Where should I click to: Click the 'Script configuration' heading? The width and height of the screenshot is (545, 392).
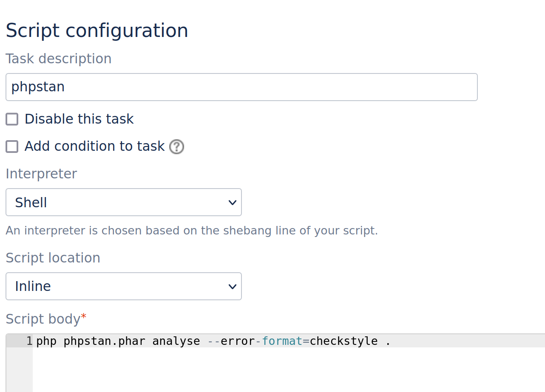(97, 31)
